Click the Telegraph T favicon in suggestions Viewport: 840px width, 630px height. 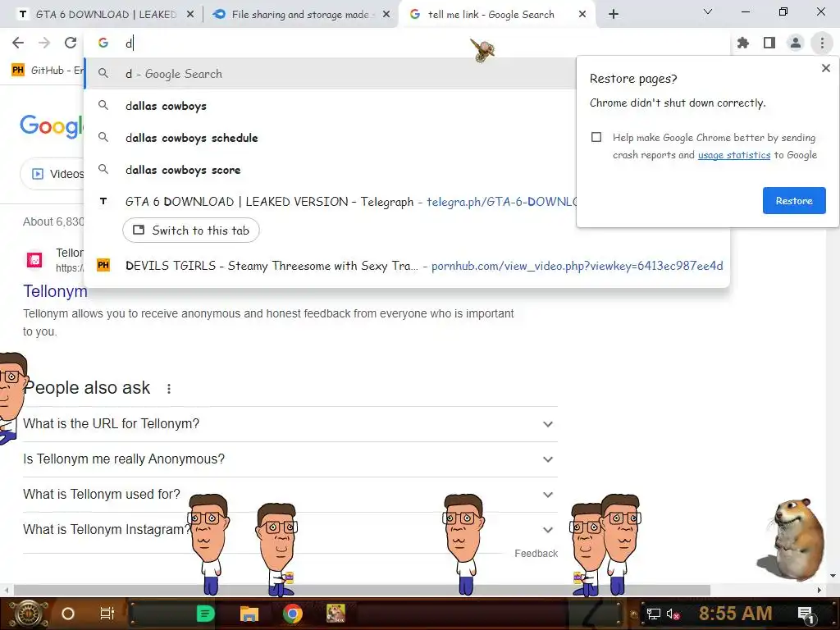point(103,202)
